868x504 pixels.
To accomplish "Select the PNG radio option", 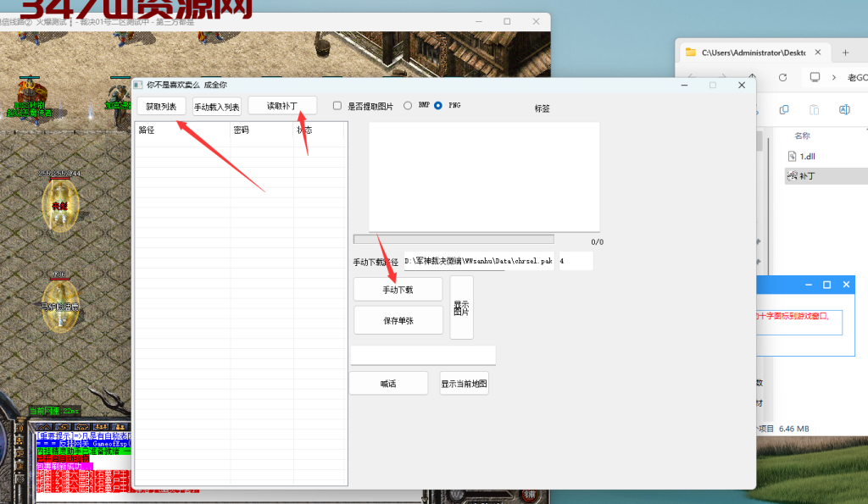I will (438, 106).
